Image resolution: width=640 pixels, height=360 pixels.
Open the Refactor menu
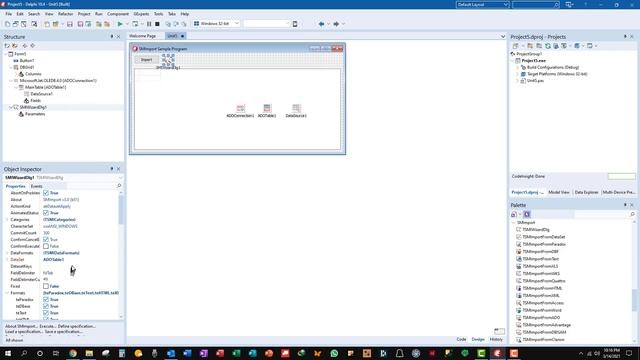tap(65, 14)
